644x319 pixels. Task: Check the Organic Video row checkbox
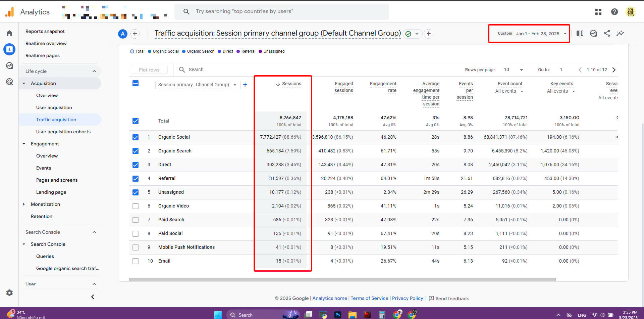(x=136, y=206)
